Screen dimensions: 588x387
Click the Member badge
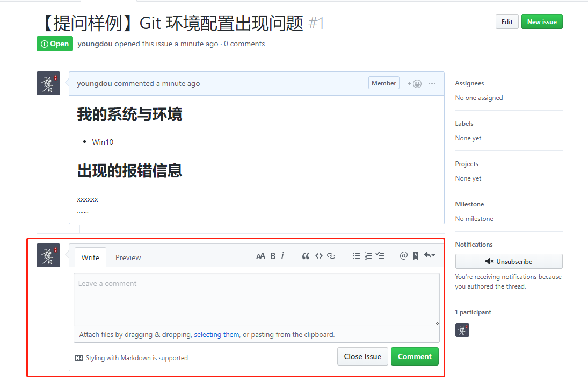[384, 83]
